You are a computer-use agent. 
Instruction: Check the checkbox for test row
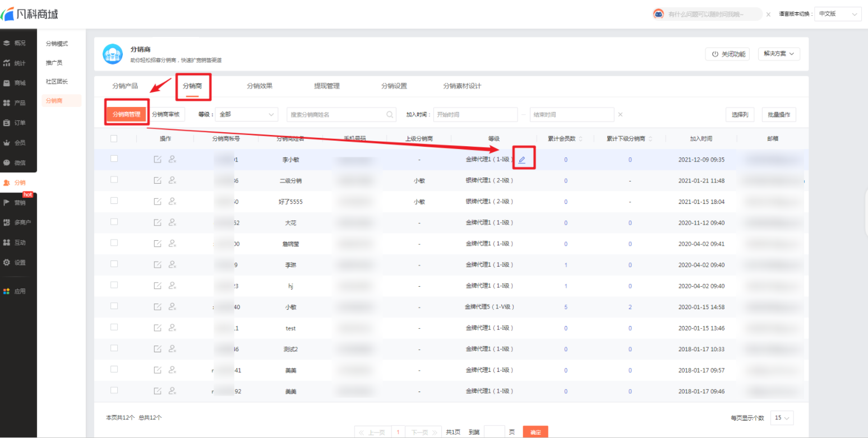coord(114,327)
